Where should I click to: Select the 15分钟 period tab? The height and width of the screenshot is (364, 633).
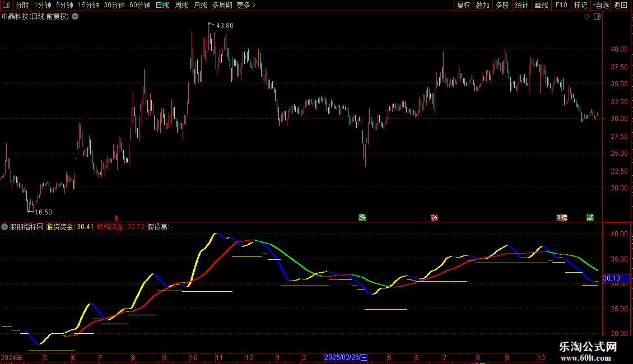point(88,6)
